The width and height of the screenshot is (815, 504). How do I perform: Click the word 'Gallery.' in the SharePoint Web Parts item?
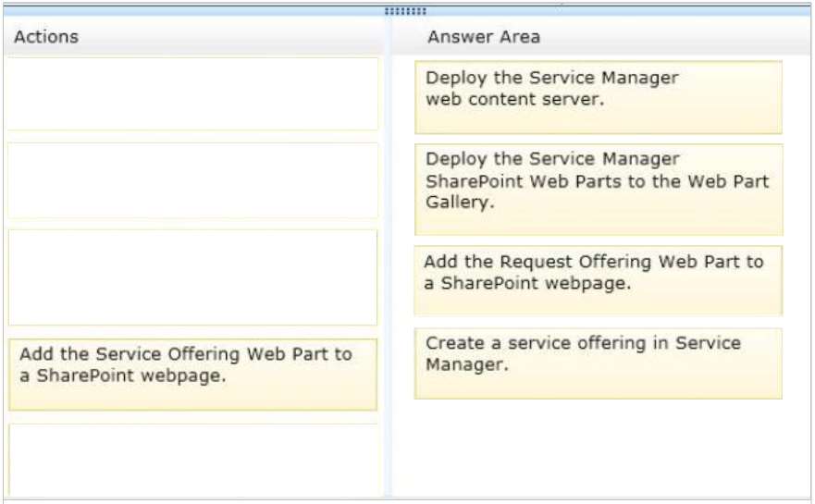point(460,203)
